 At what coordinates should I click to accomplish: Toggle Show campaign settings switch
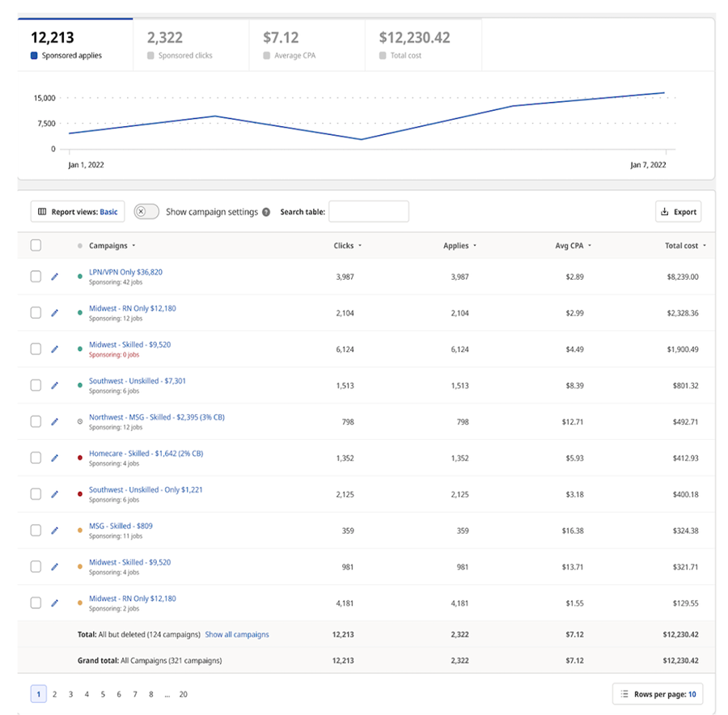[146, 212]
